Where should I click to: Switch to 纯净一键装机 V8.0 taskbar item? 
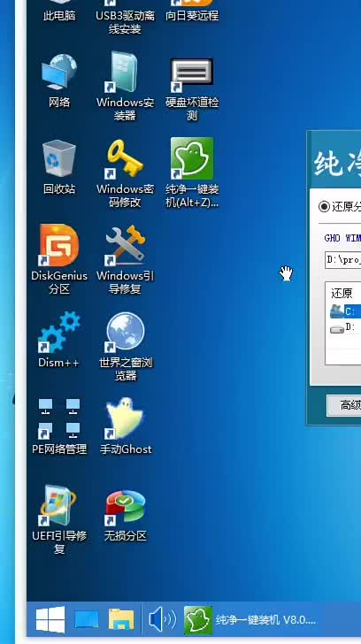(x=250, y=619)
